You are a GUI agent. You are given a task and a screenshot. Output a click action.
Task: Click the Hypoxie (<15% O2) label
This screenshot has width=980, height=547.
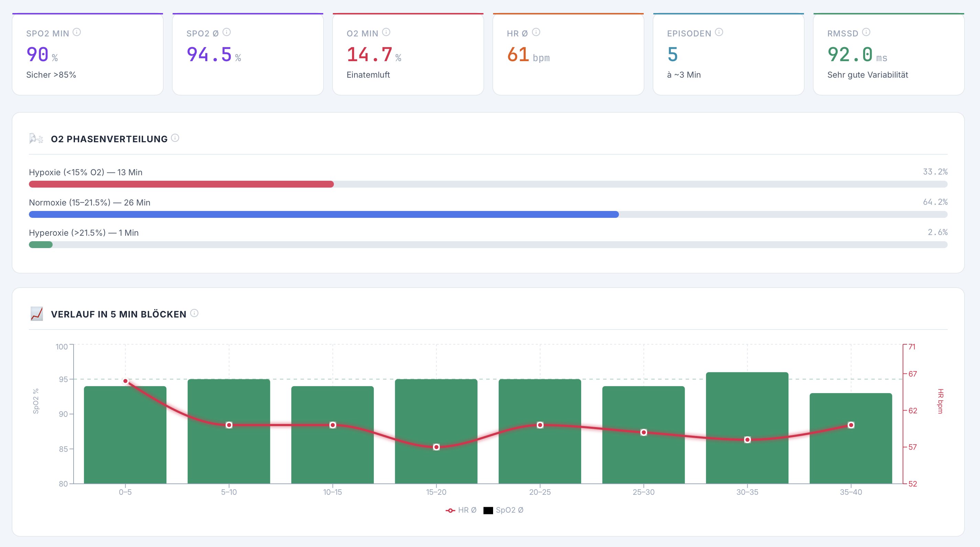pos(85,172)
